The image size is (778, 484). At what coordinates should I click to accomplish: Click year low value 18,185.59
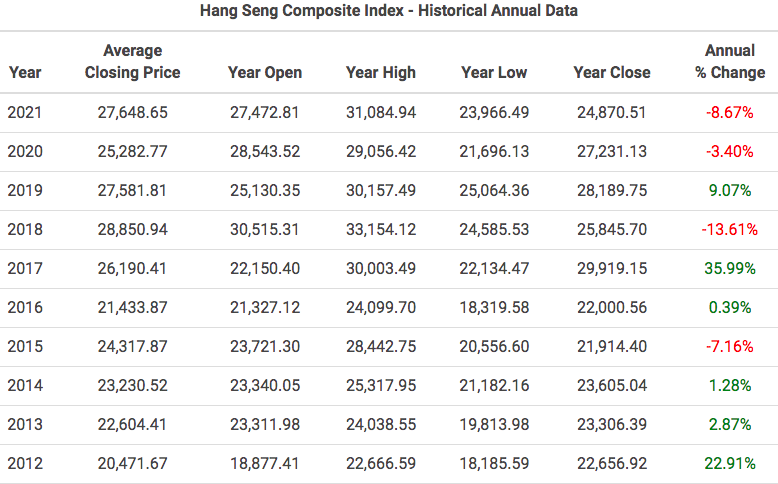click(494, 464)
